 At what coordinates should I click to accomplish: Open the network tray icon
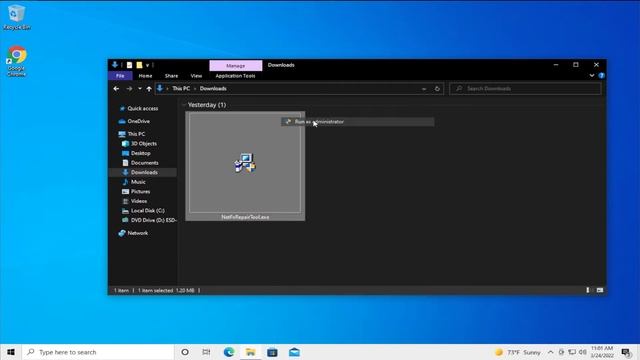coord(572,352)
